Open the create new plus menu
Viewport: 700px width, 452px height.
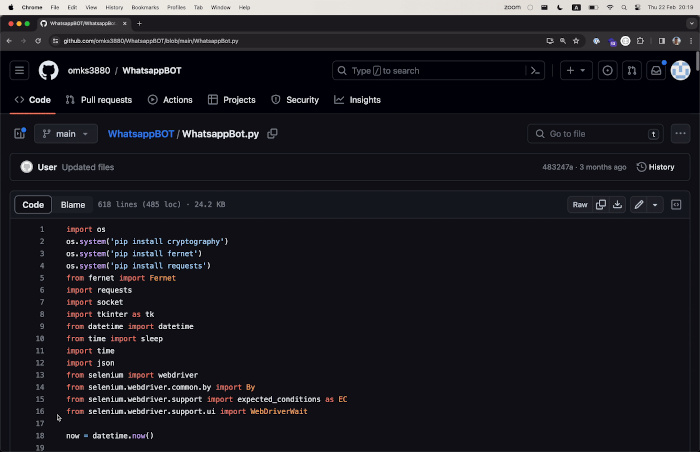point(576,71)
